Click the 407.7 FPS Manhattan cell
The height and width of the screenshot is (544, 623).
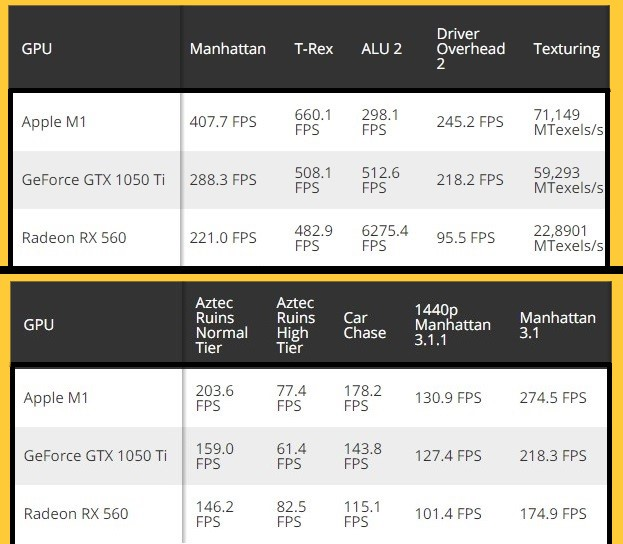point(223,122)
